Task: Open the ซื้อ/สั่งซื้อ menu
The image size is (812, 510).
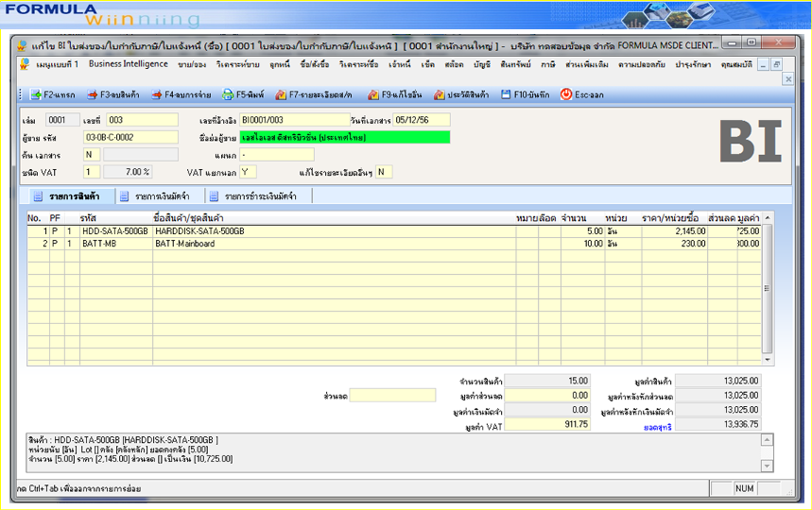Action: (x=315, y=64)
